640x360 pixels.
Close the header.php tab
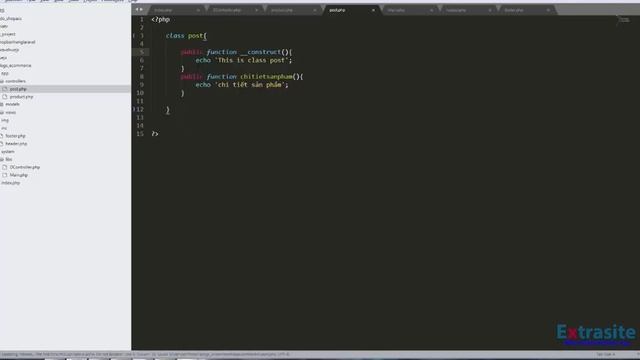[490, 10]
